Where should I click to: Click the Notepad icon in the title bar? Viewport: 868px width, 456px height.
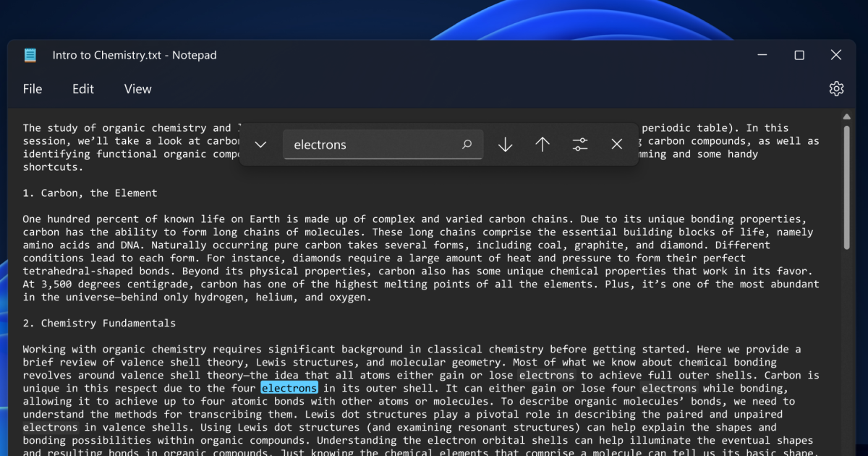tap(30, 55)
